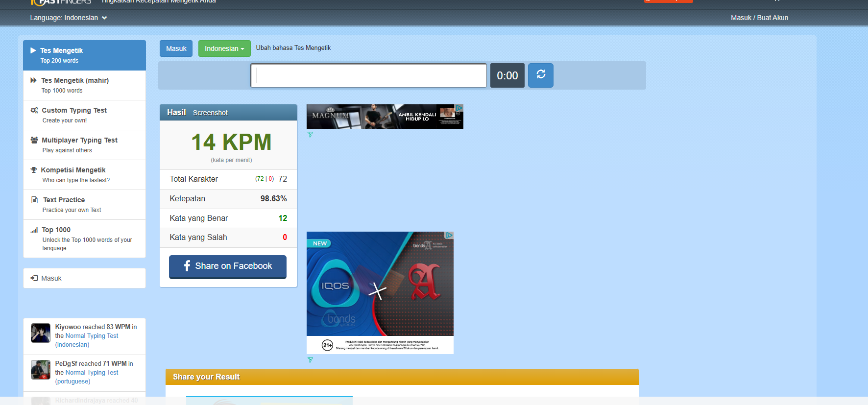Screen dimensions: 868x405
Task: Click the typing input field
Action: [x=369, y=75]
